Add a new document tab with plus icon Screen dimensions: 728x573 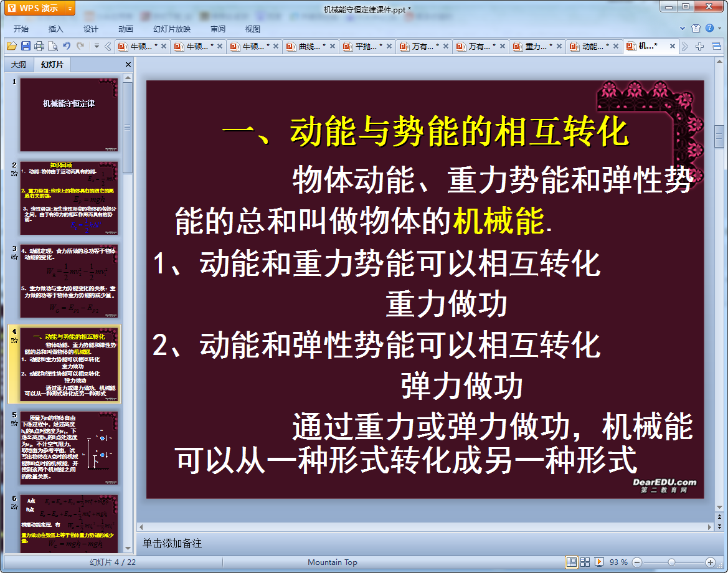699,47
